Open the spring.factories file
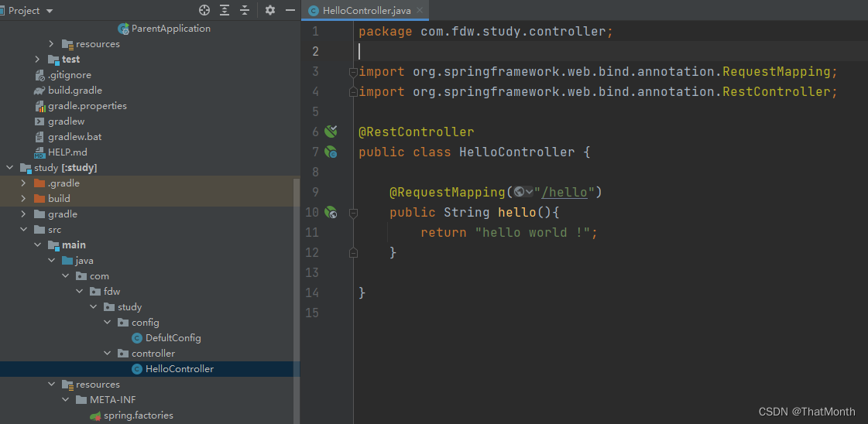Screen dimensions: 868x424 pos(139,415)
